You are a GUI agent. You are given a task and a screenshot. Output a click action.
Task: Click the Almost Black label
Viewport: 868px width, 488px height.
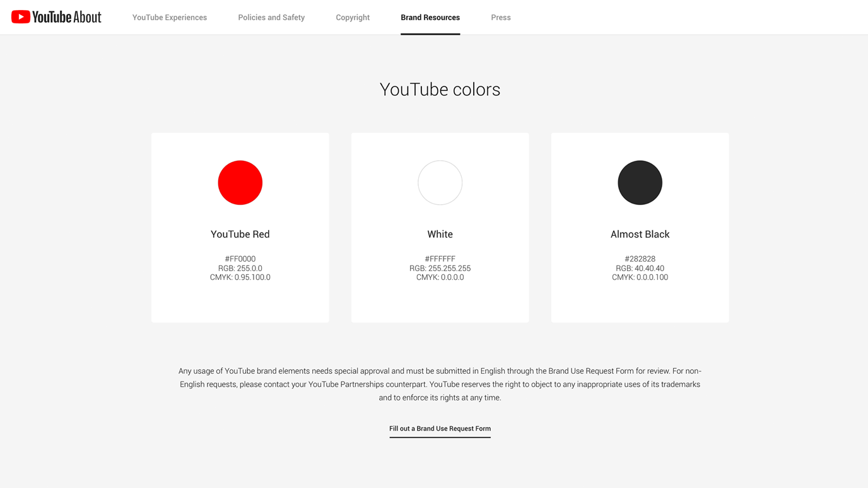point(640,234)
